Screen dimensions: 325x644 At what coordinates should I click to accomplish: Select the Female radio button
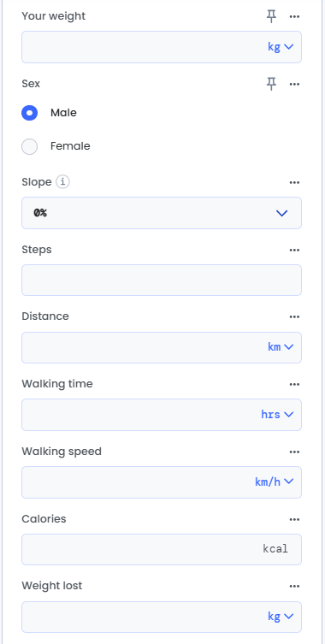click(x=30, y=146)
